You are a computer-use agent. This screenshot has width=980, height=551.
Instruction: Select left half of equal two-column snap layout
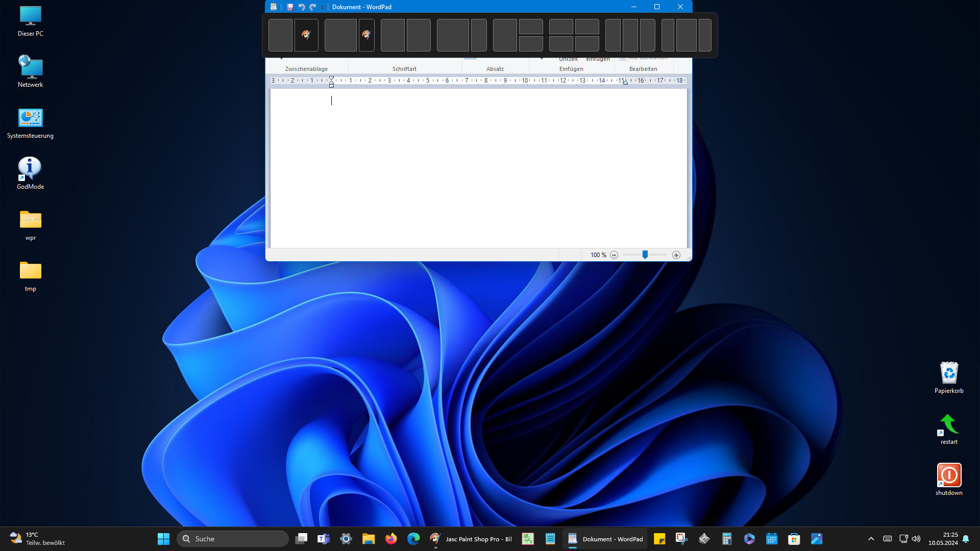[x=393, y=35]
